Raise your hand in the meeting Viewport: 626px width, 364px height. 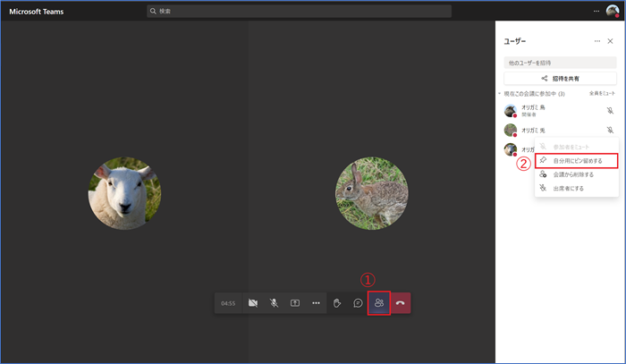pos(337,303)
